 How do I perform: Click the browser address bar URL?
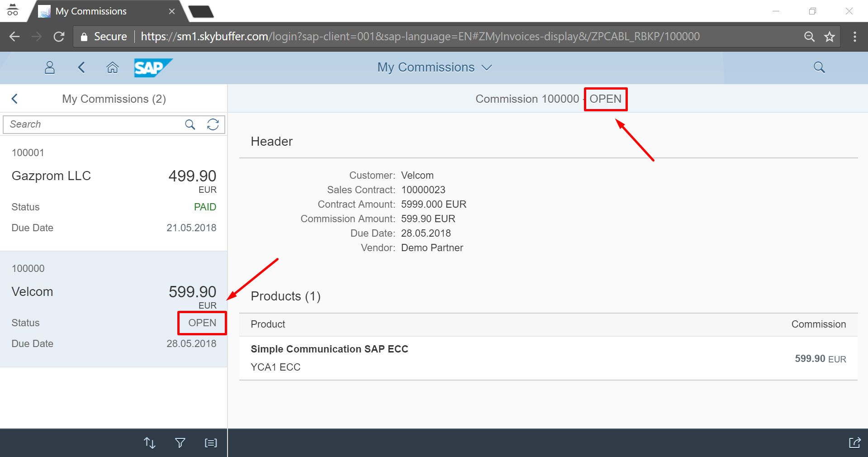tap(420, 37)
